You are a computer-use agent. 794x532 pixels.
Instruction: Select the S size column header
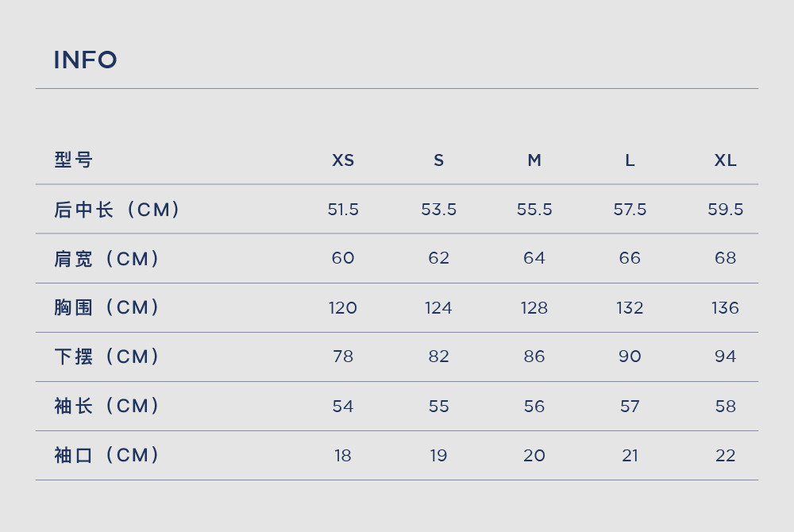click(x=438, y=160)
